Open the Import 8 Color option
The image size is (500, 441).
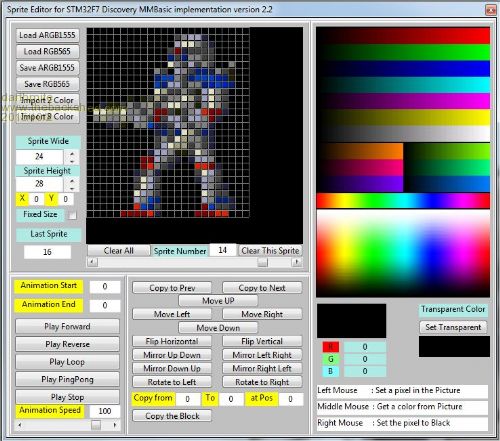pos(47,117)
